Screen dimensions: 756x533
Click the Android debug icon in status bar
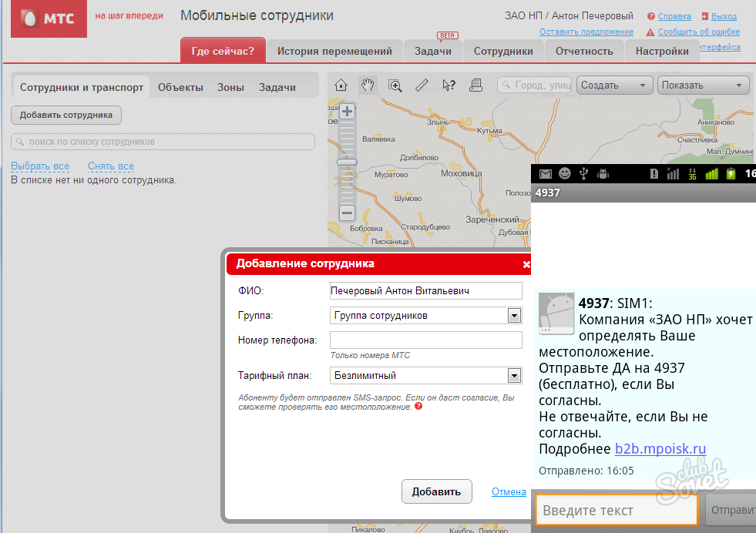tap(603, 173)
